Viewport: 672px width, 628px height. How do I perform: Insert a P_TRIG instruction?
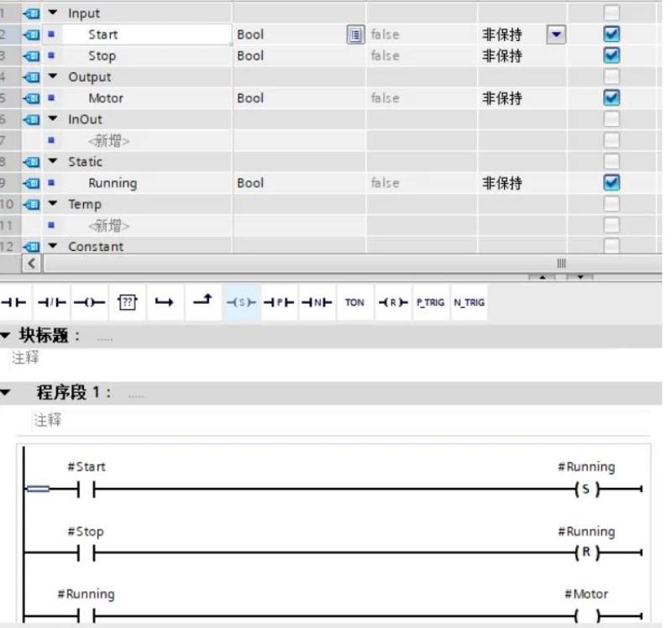click(431, 302)
